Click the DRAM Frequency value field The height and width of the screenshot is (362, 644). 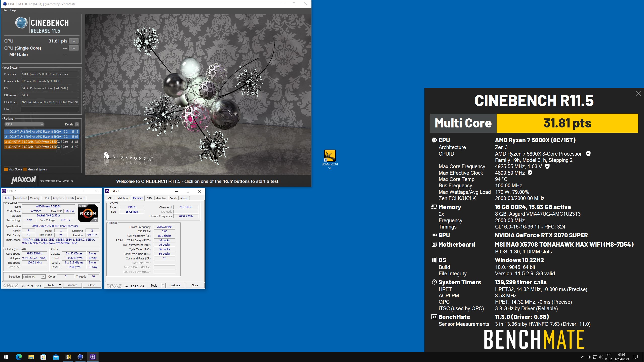click(164, 227)
